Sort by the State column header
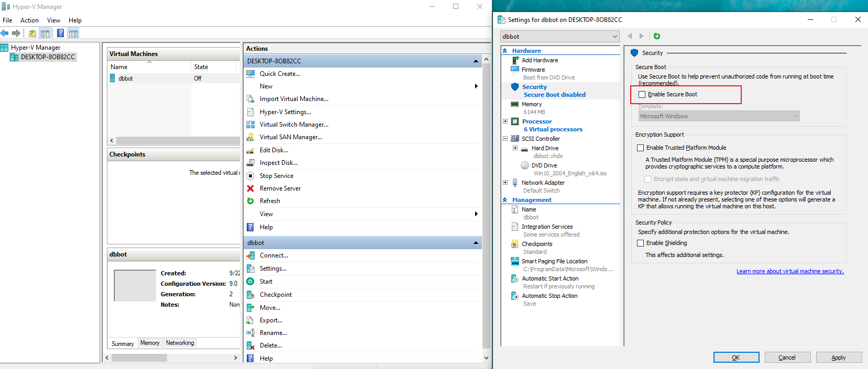This screenshot has width=868, height=369. point(215,67)
